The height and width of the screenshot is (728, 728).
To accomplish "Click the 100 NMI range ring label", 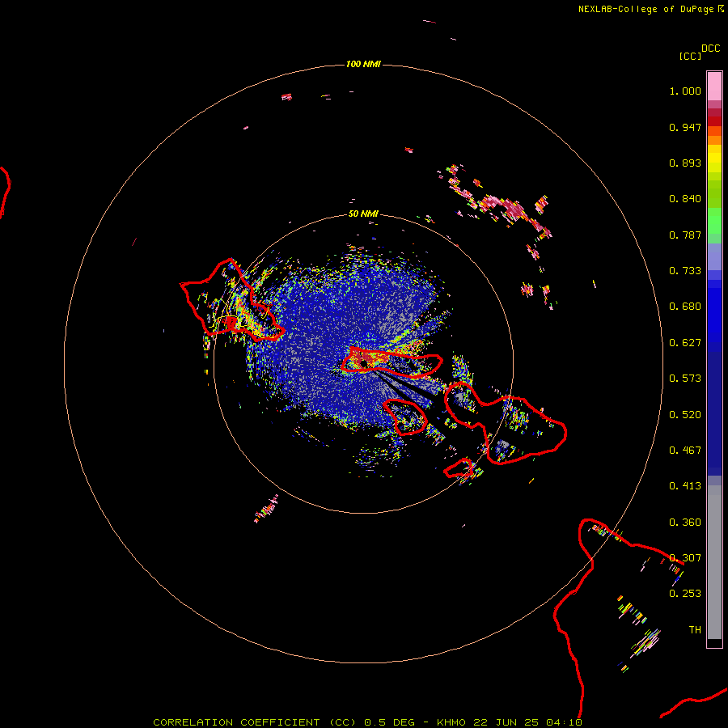I will (363, 64).
